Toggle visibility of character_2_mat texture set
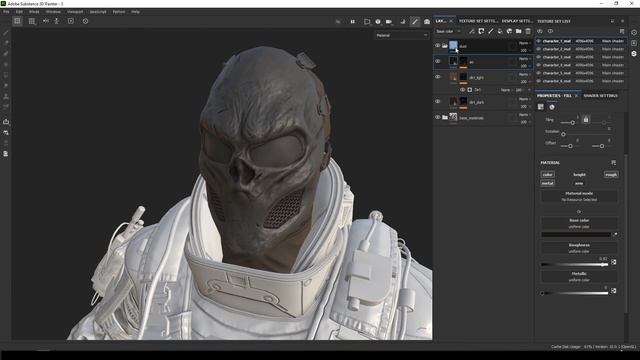This screenshot has width=640, height=360. point(539,49)
